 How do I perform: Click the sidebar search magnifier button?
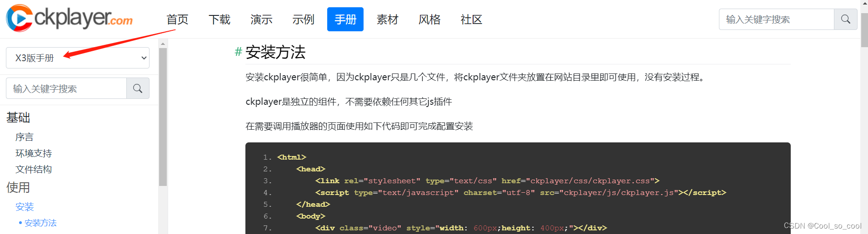[x=138, y=88]
